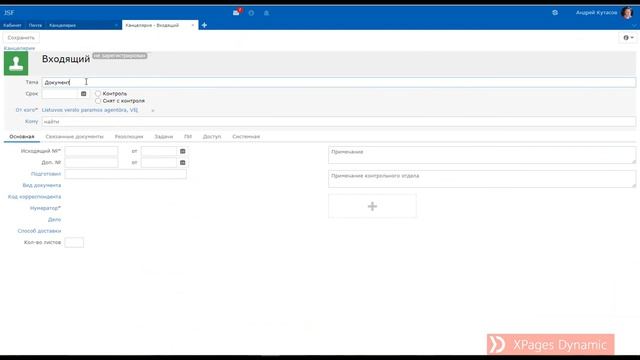This screenshot has width=640, height=360.
Task: Open the ЛМ tab
Action: point(188,137)
